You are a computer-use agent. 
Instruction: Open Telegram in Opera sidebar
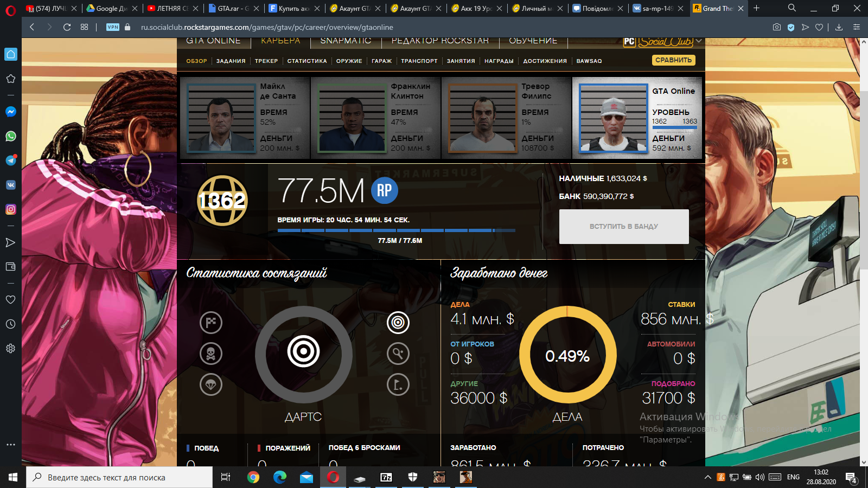(x=11, y=160)
